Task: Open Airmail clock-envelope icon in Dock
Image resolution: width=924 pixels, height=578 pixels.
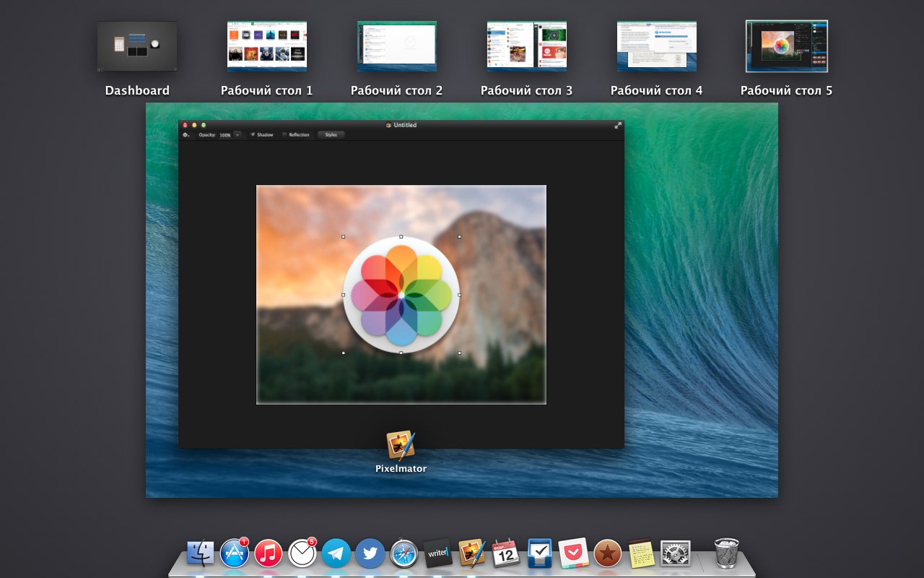Action: [302, 553]
